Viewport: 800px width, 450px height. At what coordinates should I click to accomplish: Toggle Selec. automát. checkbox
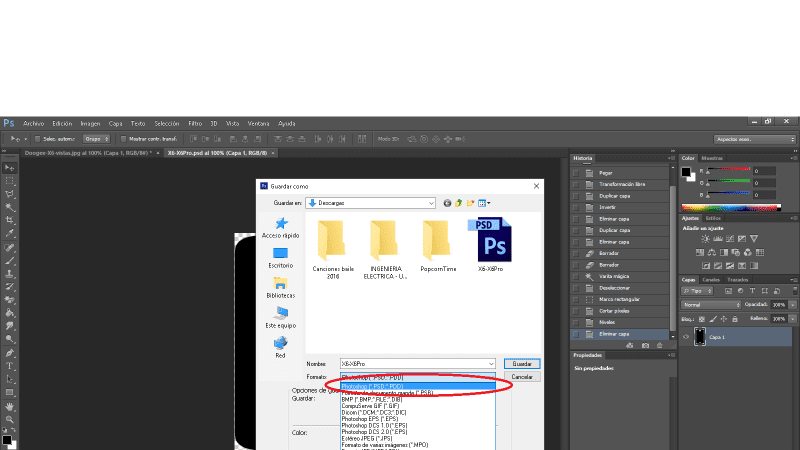pos(37,139)
